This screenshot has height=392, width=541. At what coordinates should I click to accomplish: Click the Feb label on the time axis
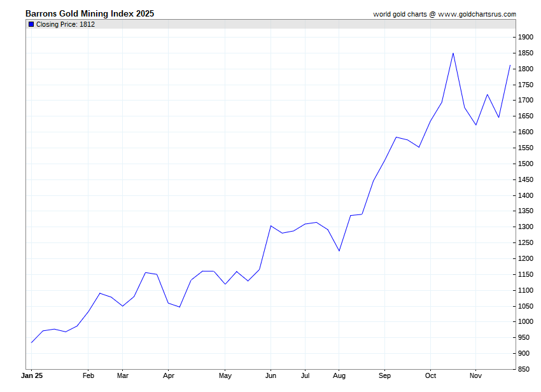88,375
